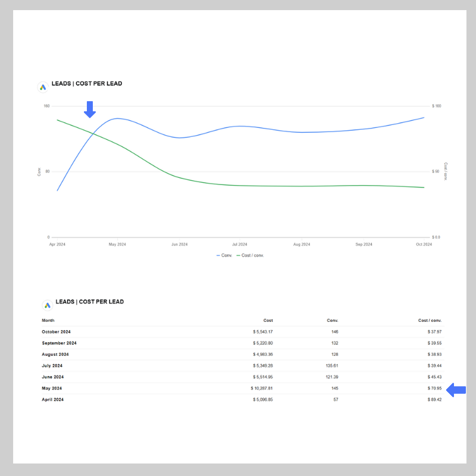Click the table title LEADS | COST PER LEAD
This screenshot has width=476, height=476.
pos(89,302)
